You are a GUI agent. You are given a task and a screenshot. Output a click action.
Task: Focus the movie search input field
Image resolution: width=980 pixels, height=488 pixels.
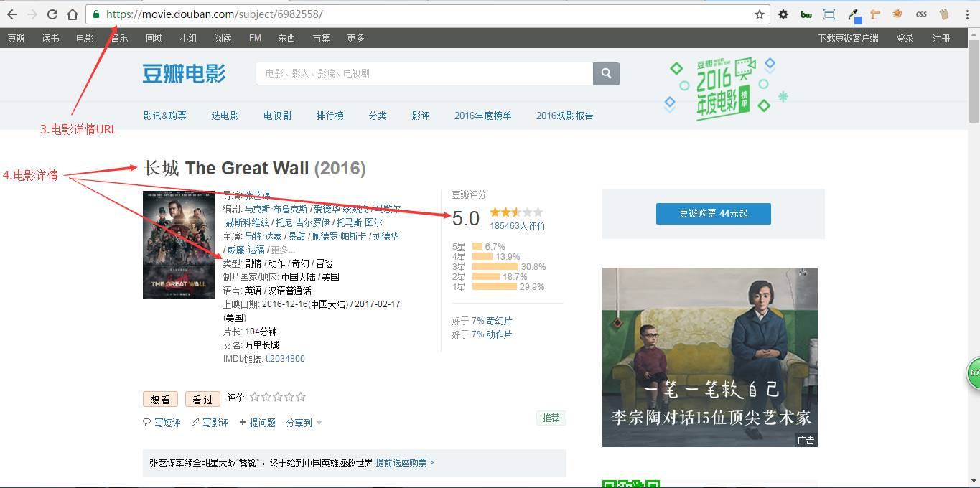coord(424,73)
